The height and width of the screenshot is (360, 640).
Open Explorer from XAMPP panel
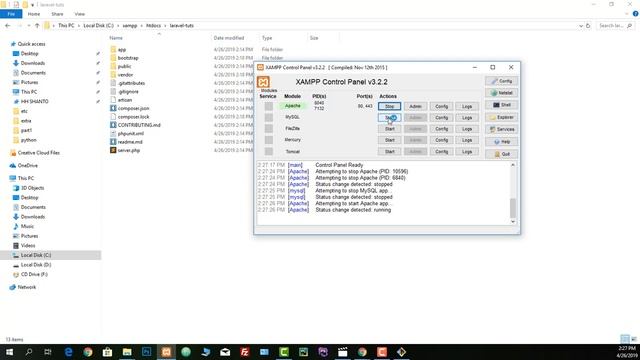pos(501,117)
